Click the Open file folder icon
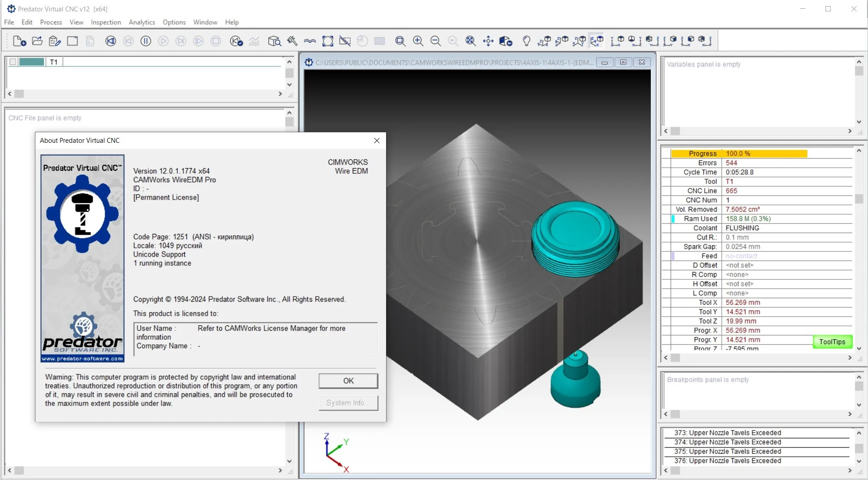Viewport: 868px width, 480px height. 37,41
